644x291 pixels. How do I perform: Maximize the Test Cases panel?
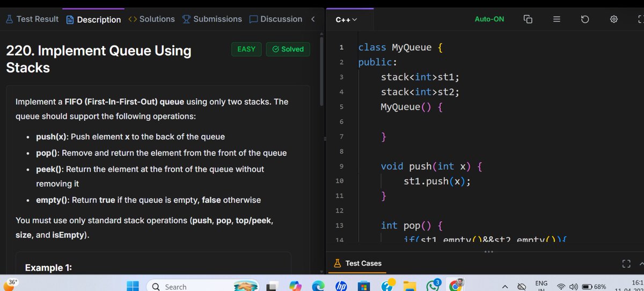tap(625, 264)
